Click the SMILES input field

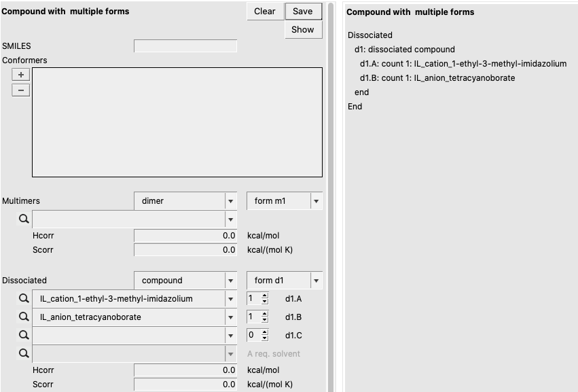coord(185,46)
